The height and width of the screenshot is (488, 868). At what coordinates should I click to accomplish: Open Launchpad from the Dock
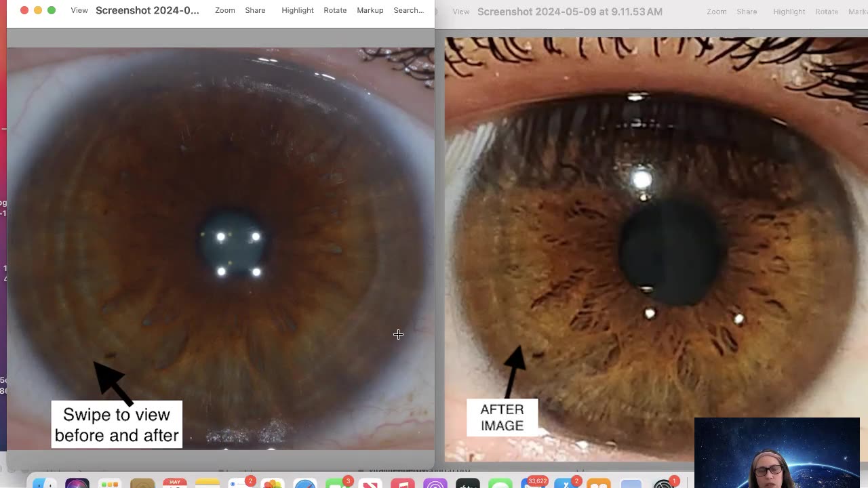(x=110, y=484)
